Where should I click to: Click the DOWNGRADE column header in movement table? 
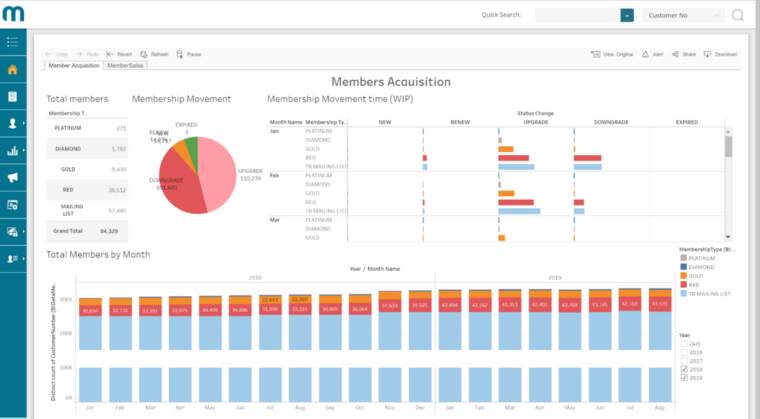(x=611, y=122)
